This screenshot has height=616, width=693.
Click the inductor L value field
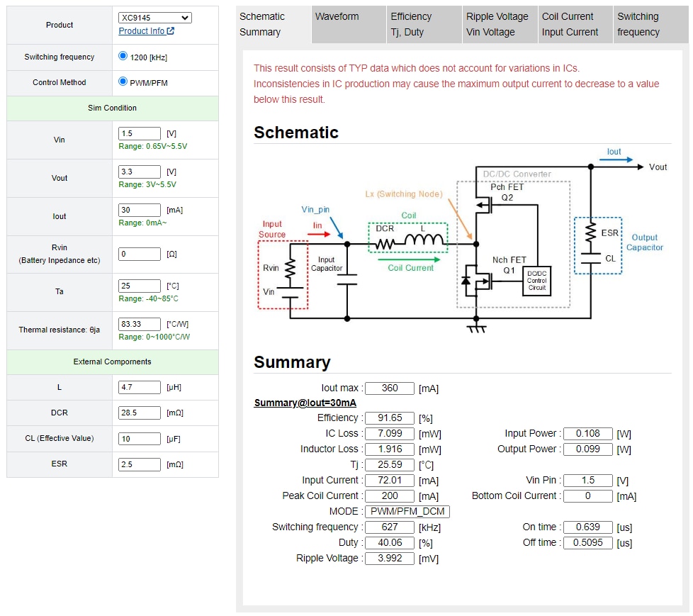point(140,387)
